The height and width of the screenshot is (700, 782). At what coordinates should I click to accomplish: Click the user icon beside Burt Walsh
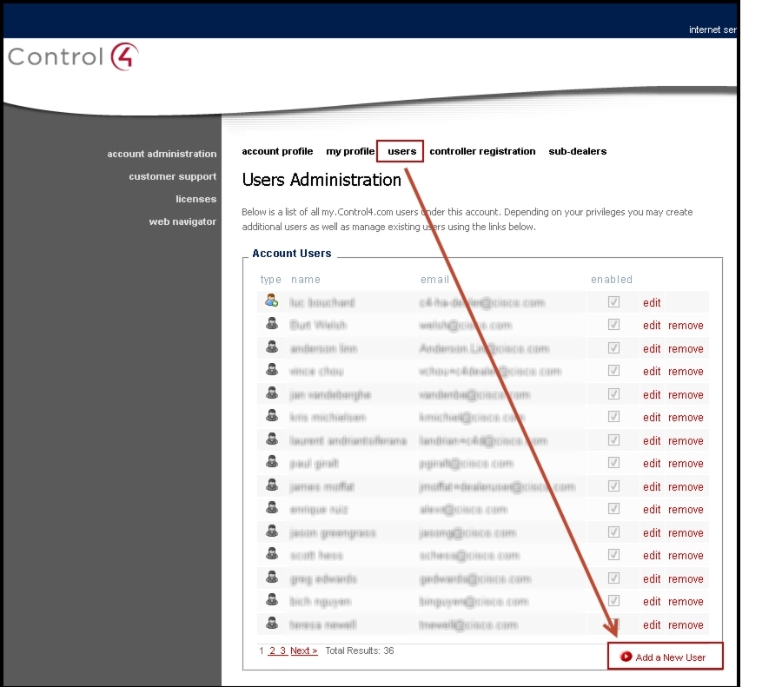coord(272,324)
